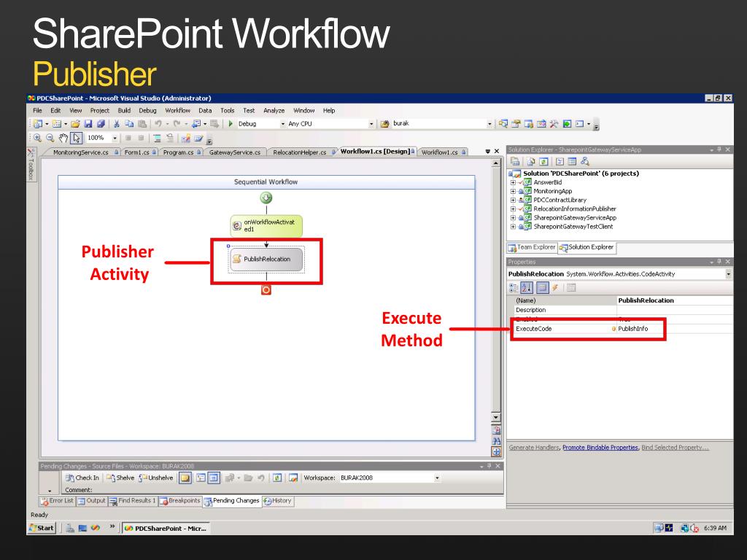This screenshot has width=747, height=560.
Task: Expand the PDCContractLibrary project node
Action: [513, 200]
